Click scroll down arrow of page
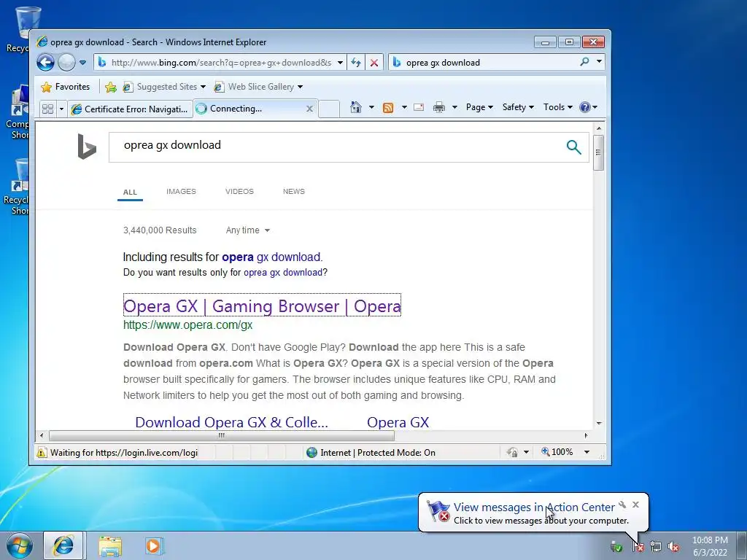747x560 pixels. 599,424
